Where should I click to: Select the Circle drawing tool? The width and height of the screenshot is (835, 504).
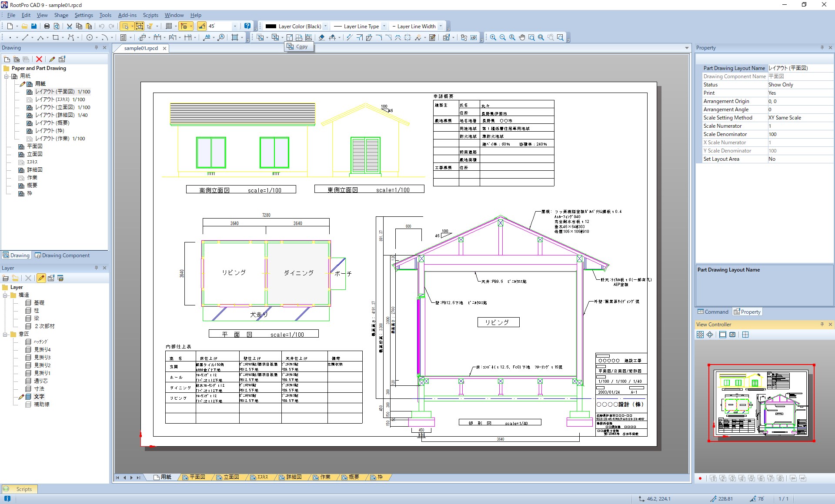click(90, 37)
